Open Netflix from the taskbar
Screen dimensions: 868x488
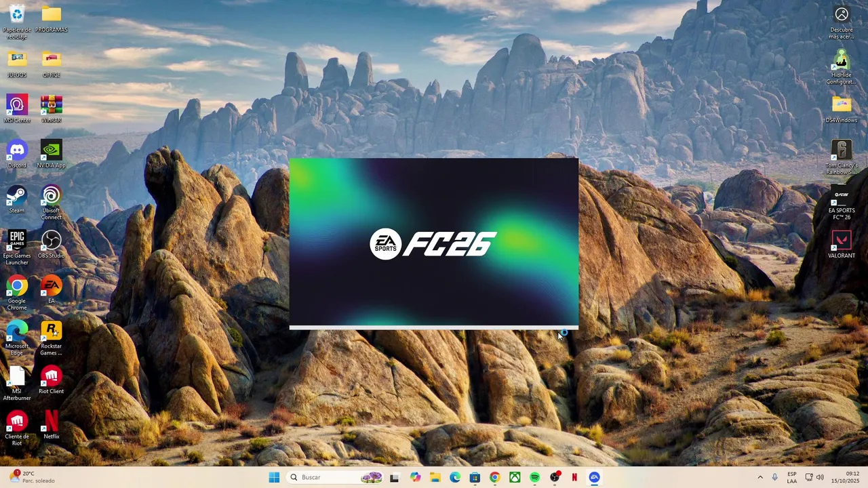[x=574, y=477]
